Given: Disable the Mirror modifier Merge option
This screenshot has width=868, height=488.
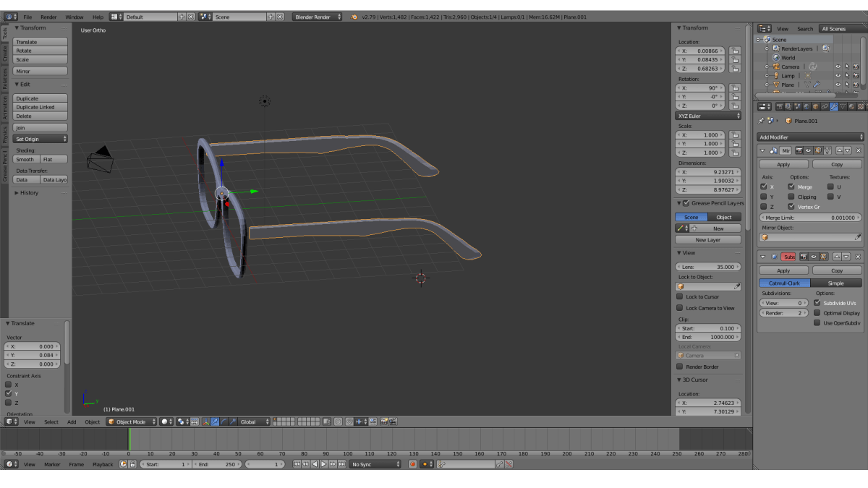Looking at the screenshot, I should coord(791,187).
